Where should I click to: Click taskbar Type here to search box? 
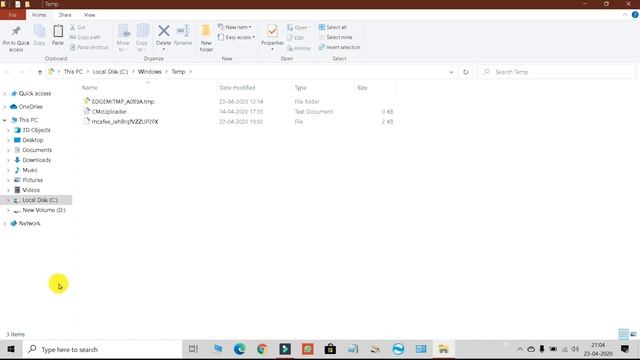(102, 349)
